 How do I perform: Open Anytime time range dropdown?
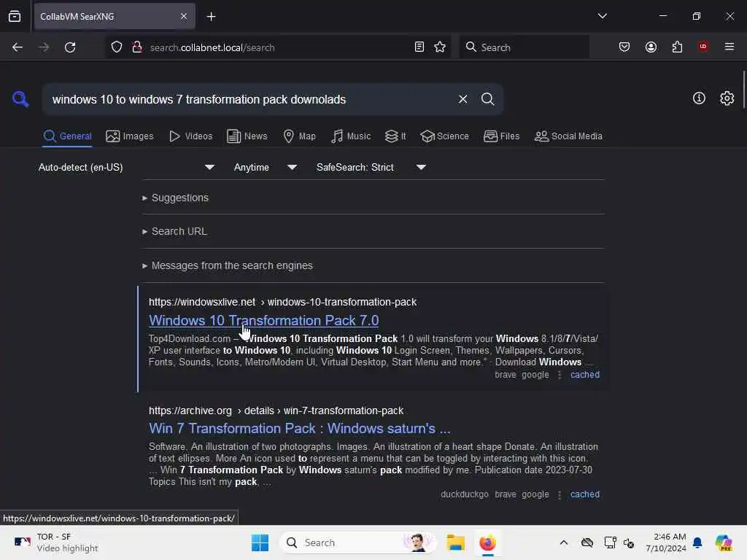pyautogui.click(x=266, y=167)
